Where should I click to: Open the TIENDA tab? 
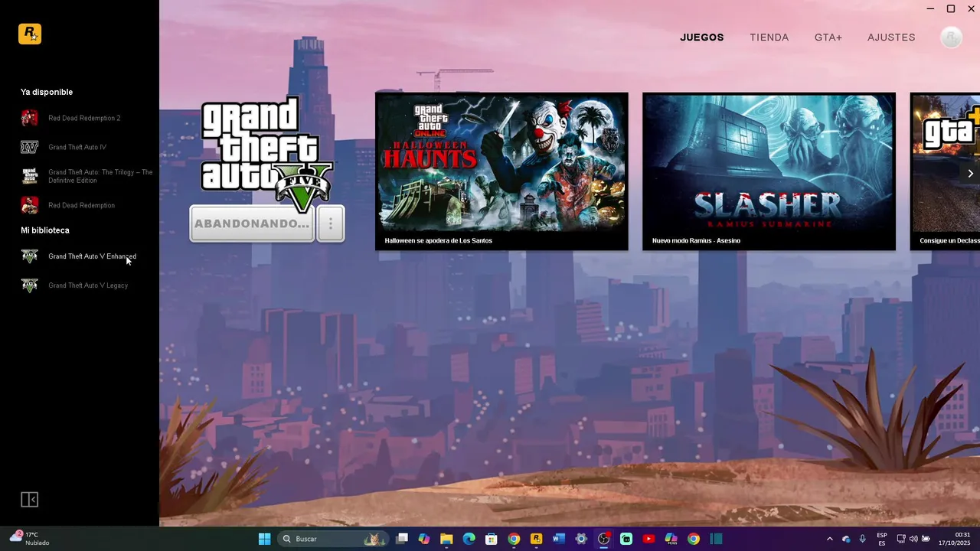[x=769, y=37]
